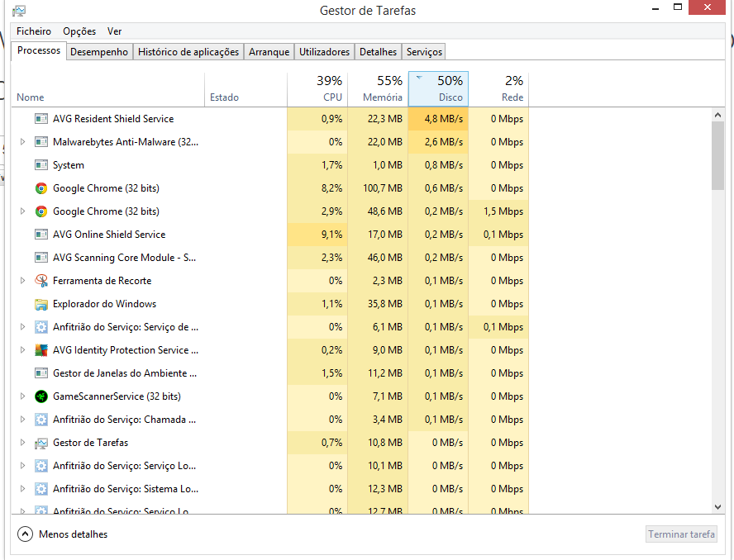734x560 pixels.
Task: Expand the Malwarebytes Anti-Malware process group
Action: pos(23,142)
